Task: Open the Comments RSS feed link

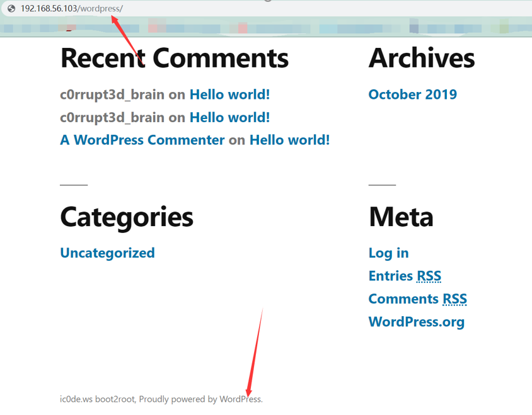Action: point(418,299)
